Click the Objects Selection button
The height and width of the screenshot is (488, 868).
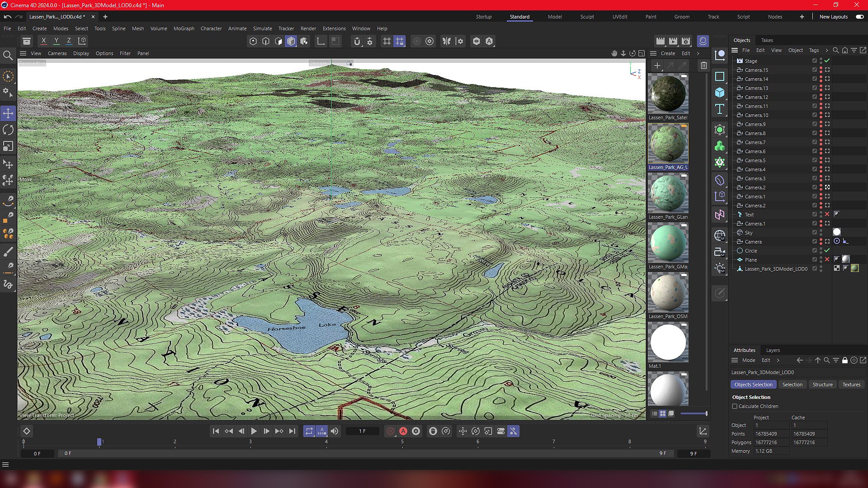pos(753,385)
